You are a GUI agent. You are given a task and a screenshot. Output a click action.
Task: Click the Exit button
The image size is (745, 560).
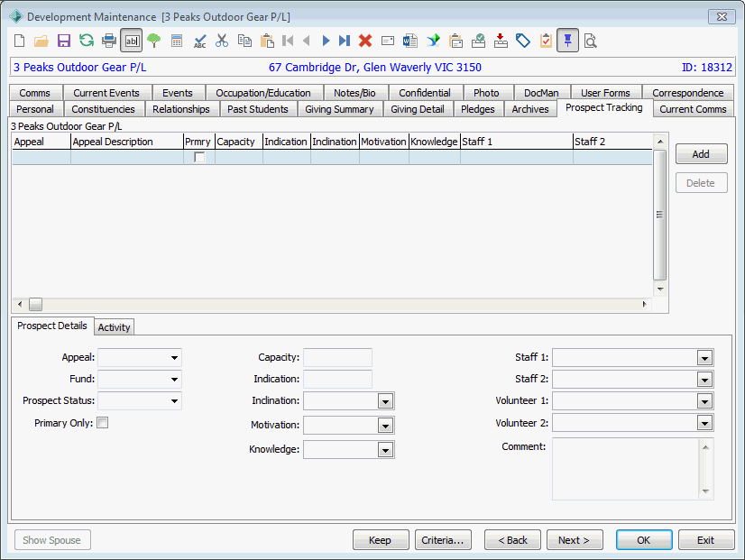[x=705, y=540]
